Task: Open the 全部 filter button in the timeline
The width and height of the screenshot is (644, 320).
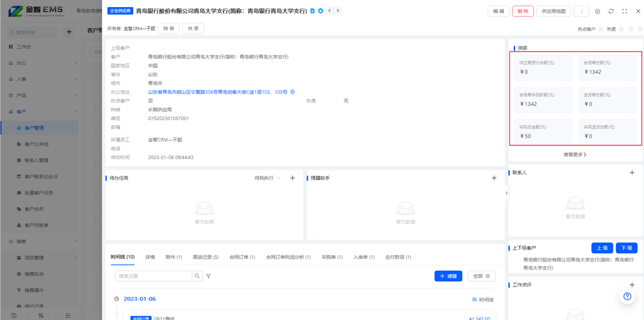Action: click(481, 276)
